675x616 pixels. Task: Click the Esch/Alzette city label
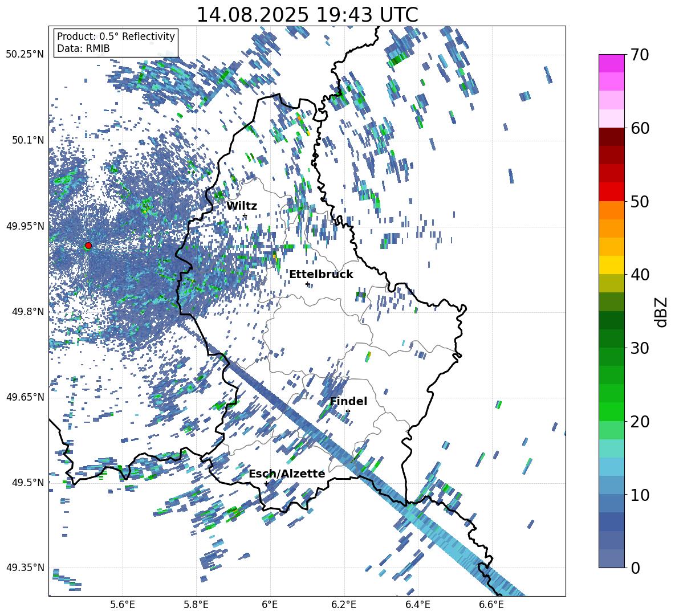(287, 474)
